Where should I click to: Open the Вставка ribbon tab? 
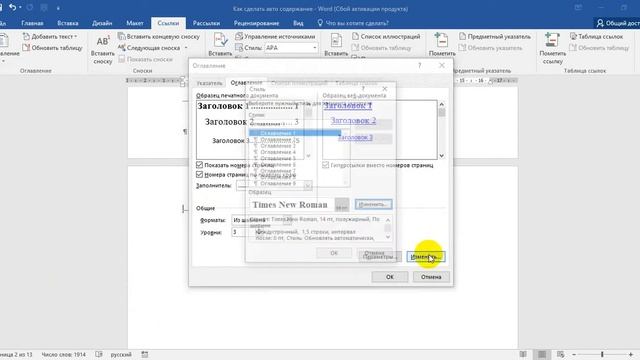click(x=68, y=23)
